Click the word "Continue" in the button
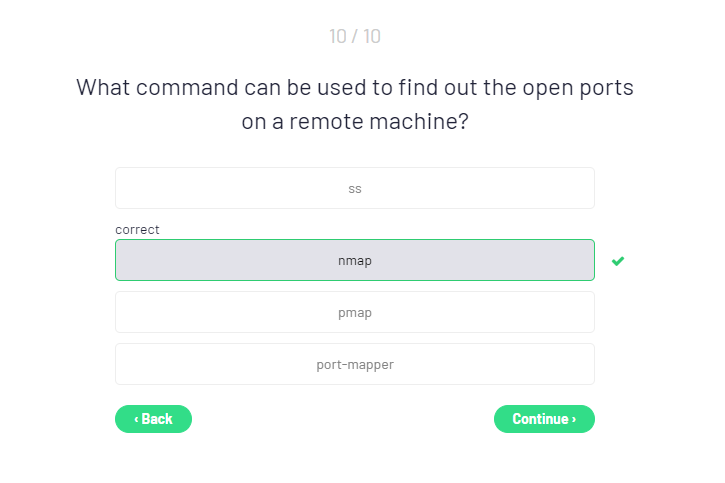Image resolution: width=725 pixels, height=483 pixels. [x=540, y=419]
